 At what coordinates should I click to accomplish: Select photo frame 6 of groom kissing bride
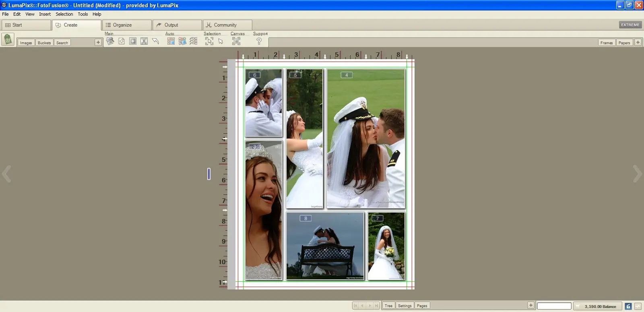click(264, 103)
